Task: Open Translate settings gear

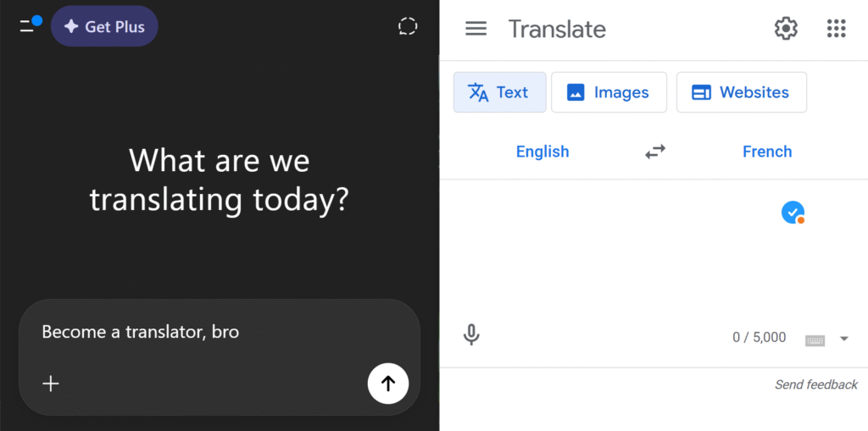Action: click(x=786, y=29)
